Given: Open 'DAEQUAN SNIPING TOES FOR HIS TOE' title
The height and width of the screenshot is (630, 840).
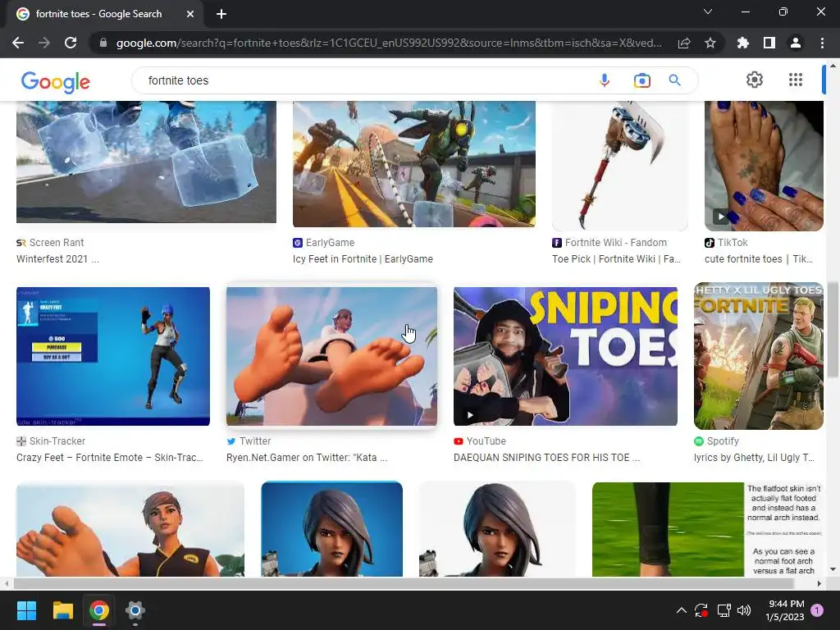Looking at the screenshot, I should [546, 458].
